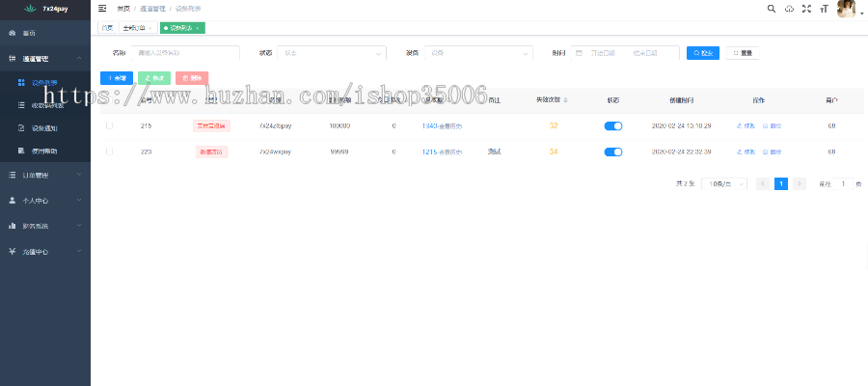Check the checkbox for row 215
The height and width of the screenshot is (386, 868).
tap(109, 126)
